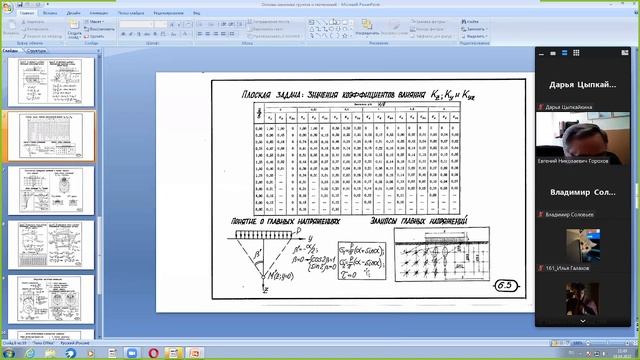Click the Найти button in ribbon
The image size is (640, 360).
[x=470, y=22]
